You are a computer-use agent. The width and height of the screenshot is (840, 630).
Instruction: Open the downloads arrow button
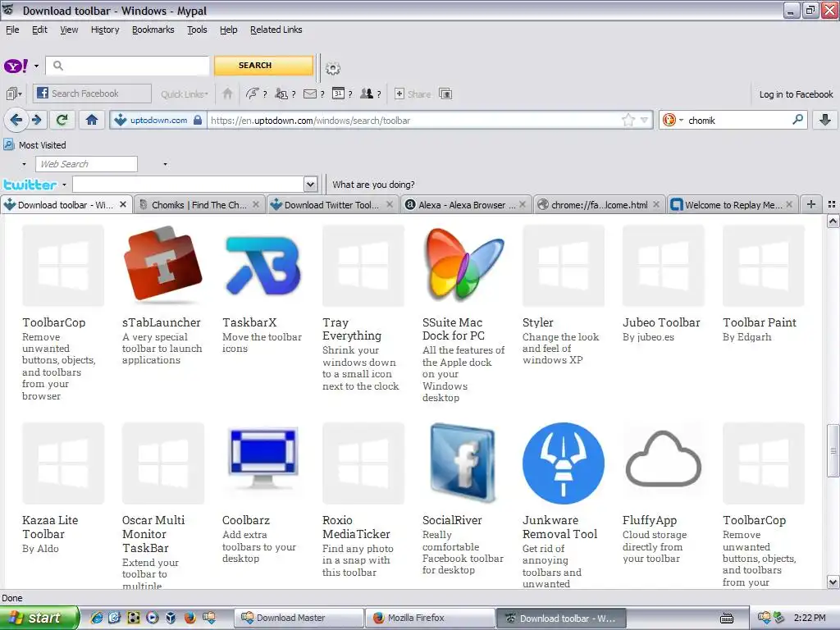825,120
